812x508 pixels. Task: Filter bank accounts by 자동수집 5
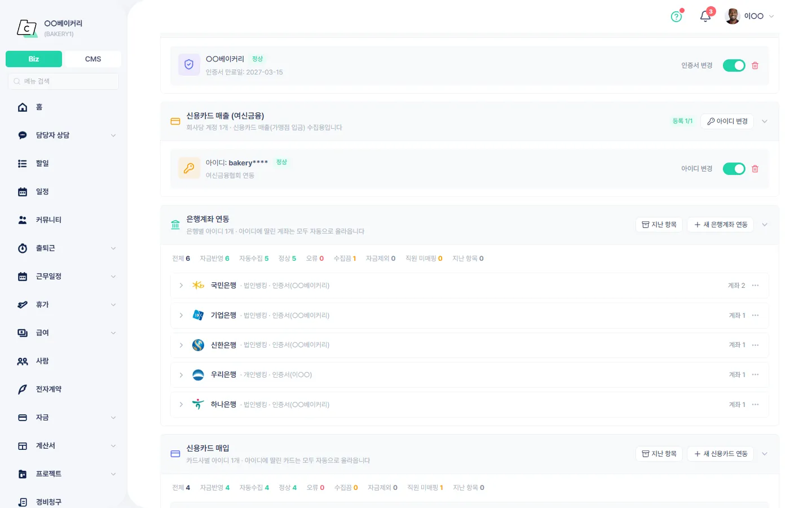[254, 259]
